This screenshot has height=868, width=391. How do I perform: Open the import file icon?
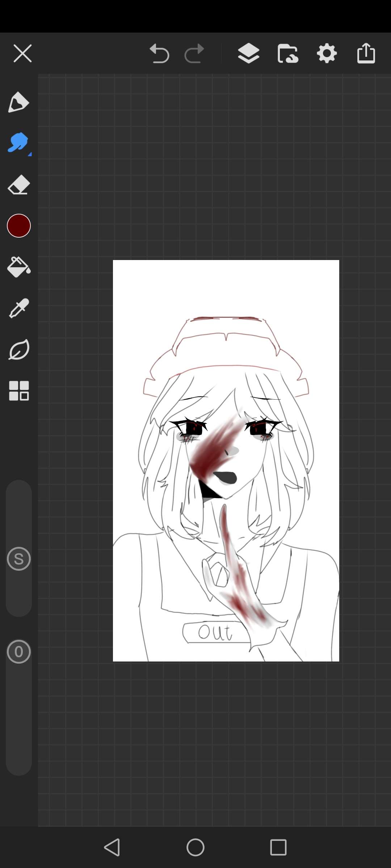click(x=288, y=54)
